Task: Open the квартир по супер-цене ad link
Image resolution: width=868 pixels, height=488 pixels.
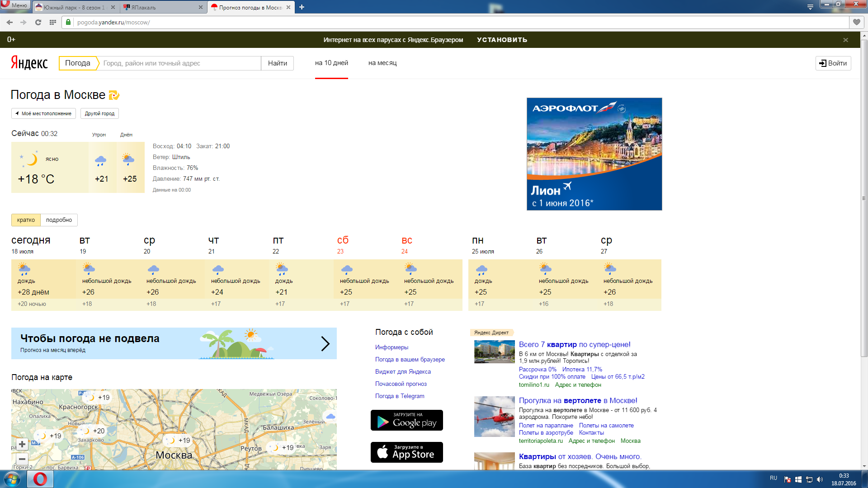Action: tap(575, 344)
